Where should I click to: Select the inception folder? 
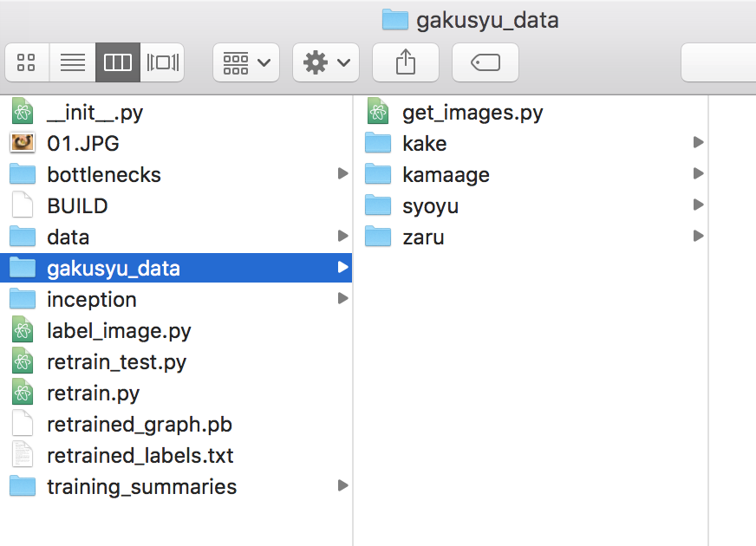91,299
